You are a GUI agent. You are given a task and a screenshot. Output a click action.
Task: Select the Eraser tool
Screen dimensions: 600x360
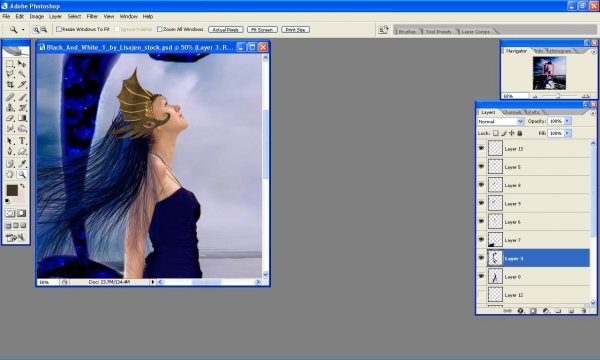pyautogui.click(x=10, y=118)
